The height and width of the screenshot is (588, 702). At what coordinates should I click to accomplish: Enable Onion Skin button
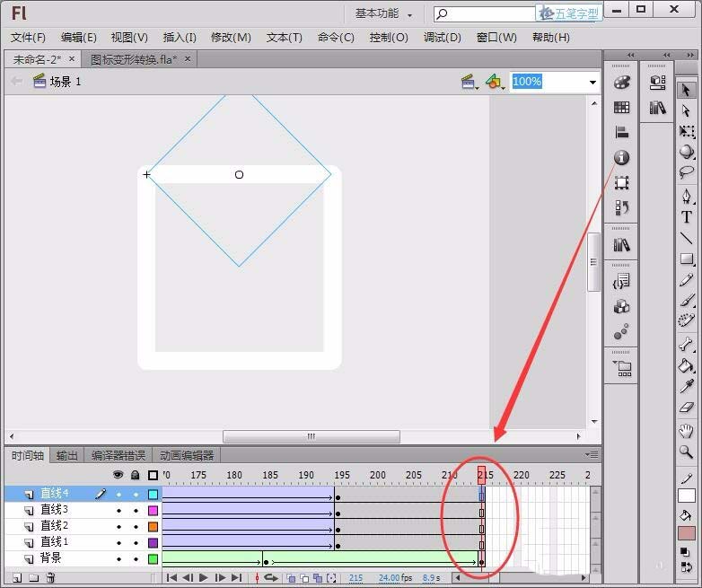click(x=291, y=578)
